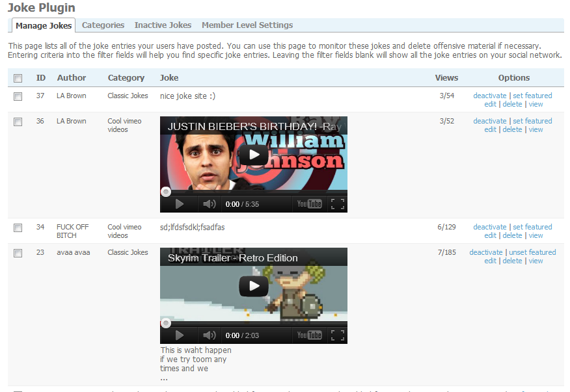Click play control in Justin Bieber video bar

[x=179, y=204]
